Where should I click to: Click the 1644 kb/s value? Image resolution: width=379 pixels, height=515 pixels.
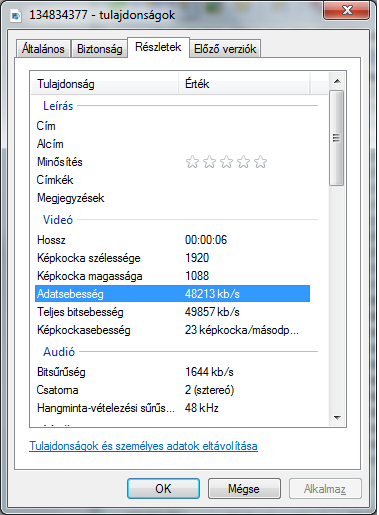click(x=209, y=372)
